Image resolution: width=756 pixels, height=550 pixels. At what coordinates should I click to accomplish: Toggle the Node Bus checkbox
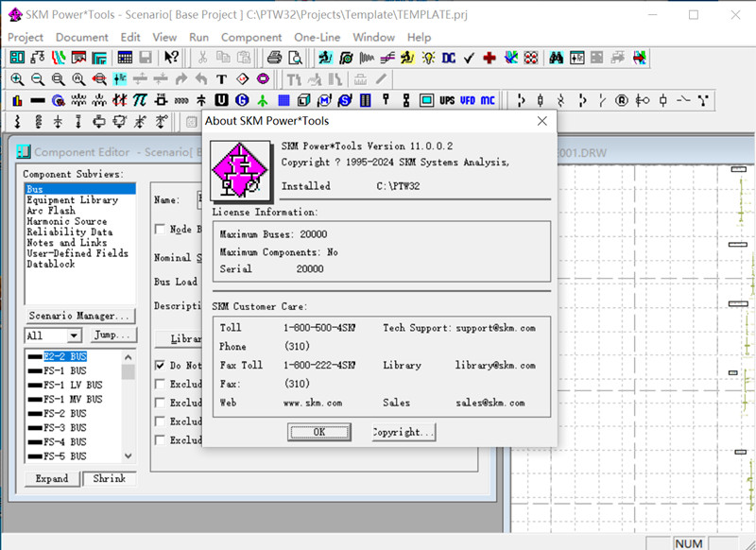click(160, 229)
